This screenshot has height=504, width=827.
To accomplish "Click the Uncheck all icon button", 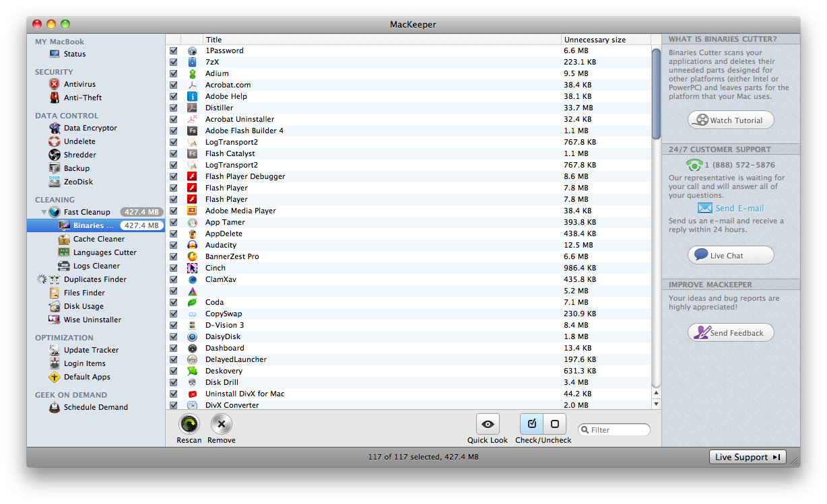I will (x=555, y=424).
